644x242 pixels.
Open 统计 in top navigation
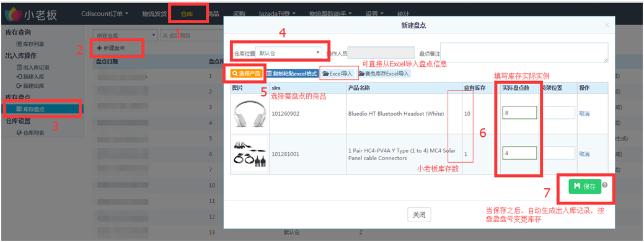404,14
